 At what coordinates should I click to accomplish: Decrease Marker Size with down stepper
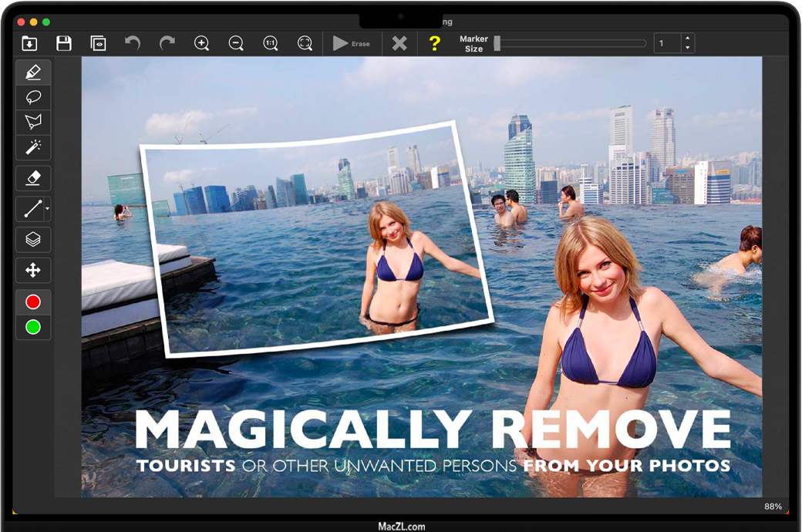687,48
